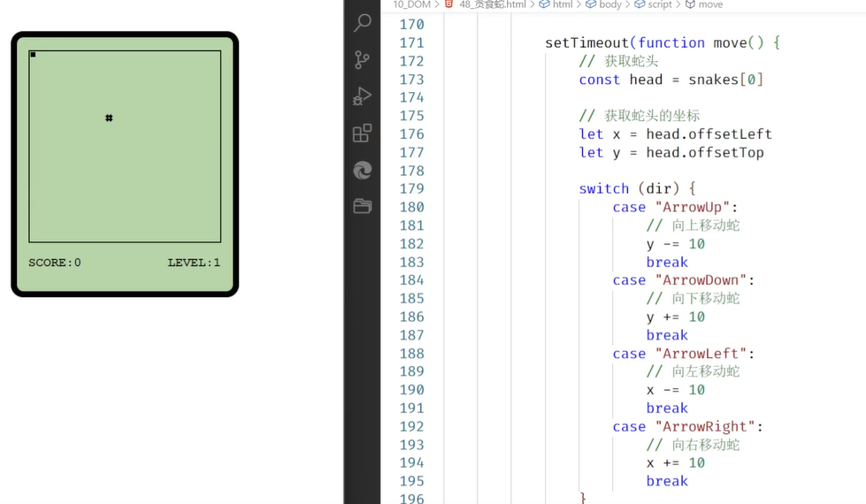Click the "ArrowUp" string literal

[692, 207]
